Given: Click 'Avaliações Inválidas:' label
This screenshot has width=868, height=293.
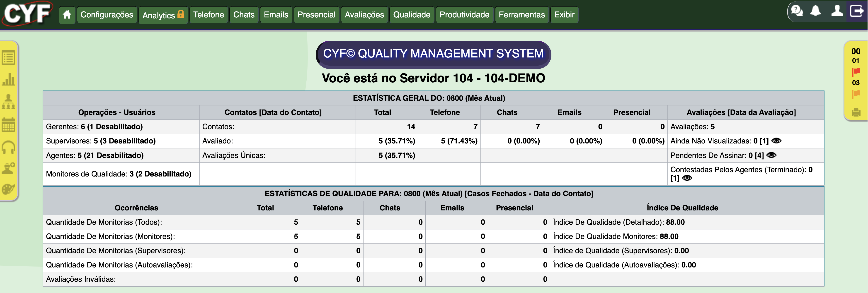Looking at the screenshot, I should click(80, 279).
